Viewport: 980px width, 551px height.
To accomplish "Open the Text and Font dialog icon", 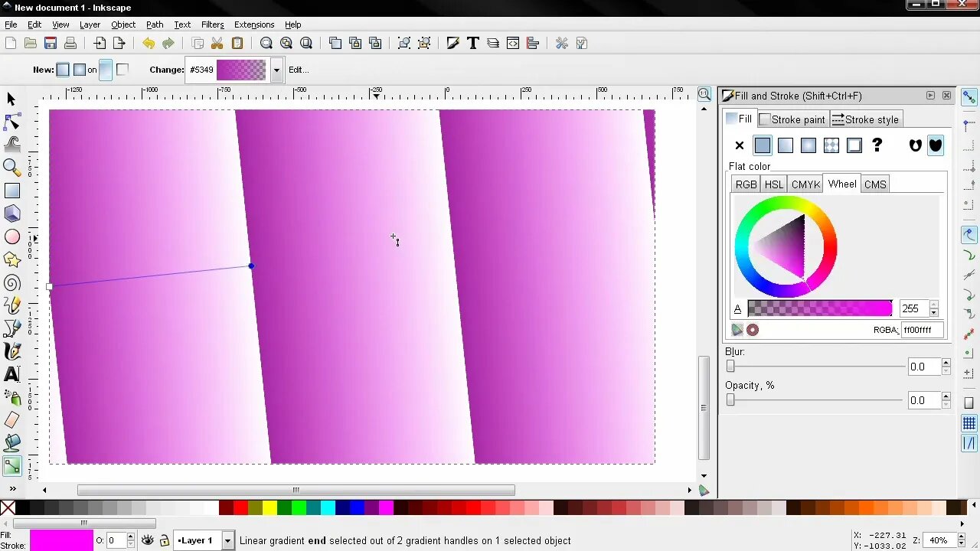I will [x=473, y=43].
